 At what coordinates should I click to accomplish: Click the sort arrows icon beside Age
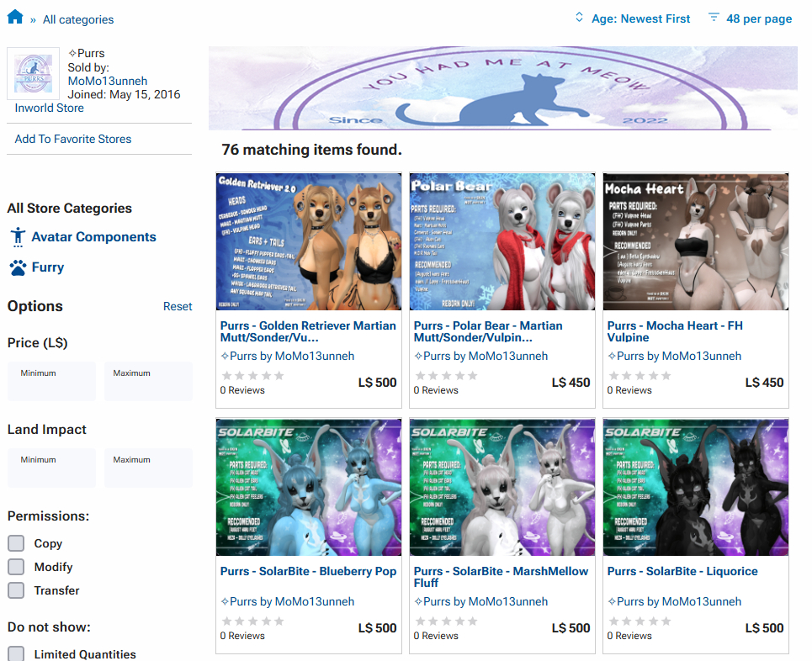(x=579, y=18)
